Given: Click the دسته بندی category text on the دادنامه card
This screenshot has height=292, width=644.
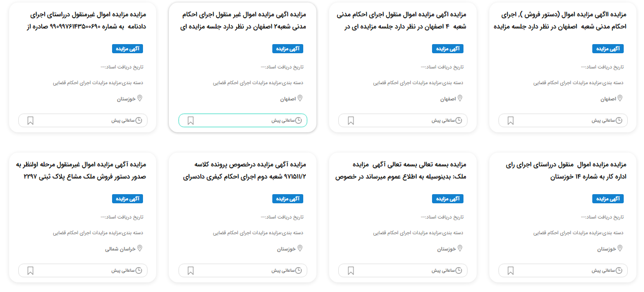Looking at the screenshot, I should click(x=98, y=83).
